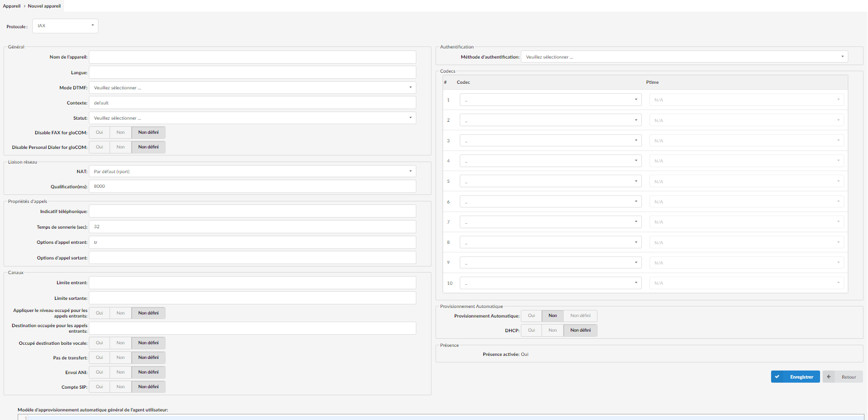
Task: Select Non défini for Provisionnement Automatique
Action: pyautogui.click(x=580, y=316)
